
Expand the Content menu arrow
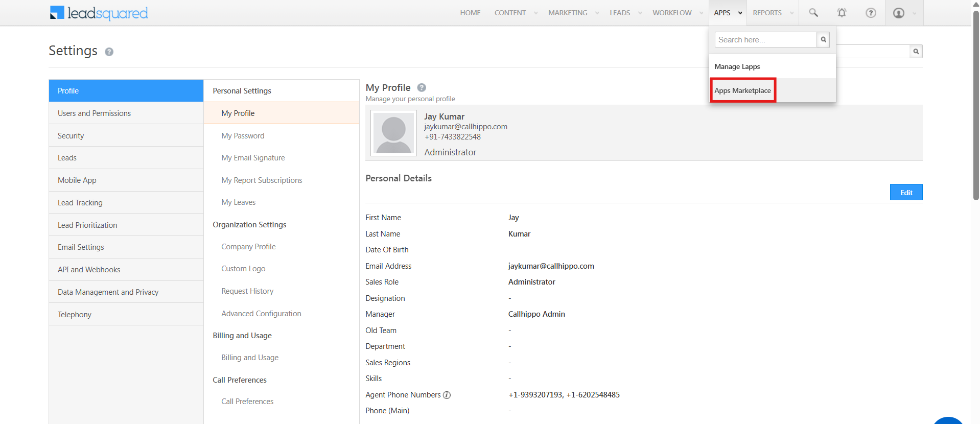535,13
